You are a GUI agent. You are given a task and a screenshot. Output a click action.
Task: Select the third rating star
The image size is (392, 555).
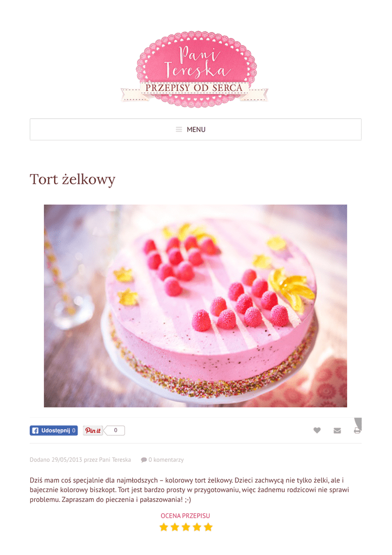tap(186, 527)
